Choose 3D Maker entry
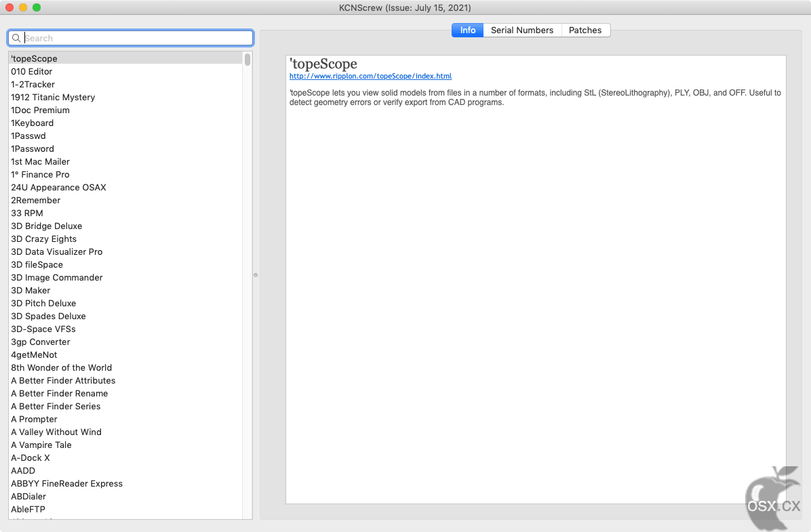This screenshot has width=811, height=532. [125, 291]
